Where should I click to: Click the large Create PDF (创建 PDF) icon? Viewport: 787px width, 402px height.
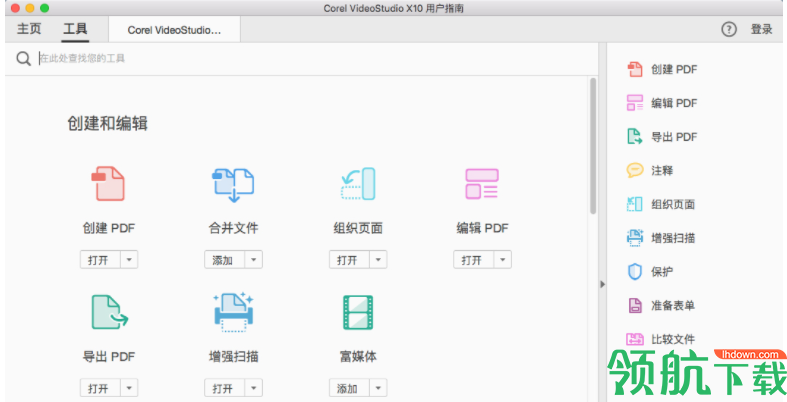pos(108,184)
